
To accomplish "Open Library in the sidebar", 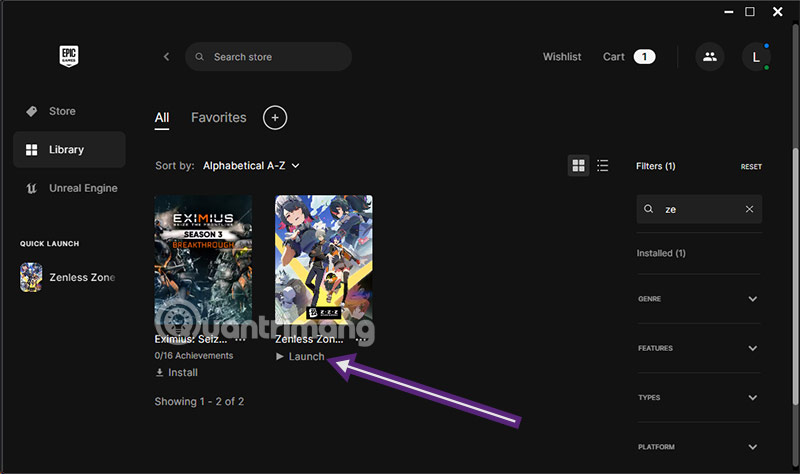I will pyautogui.click(x=69, y=149).
